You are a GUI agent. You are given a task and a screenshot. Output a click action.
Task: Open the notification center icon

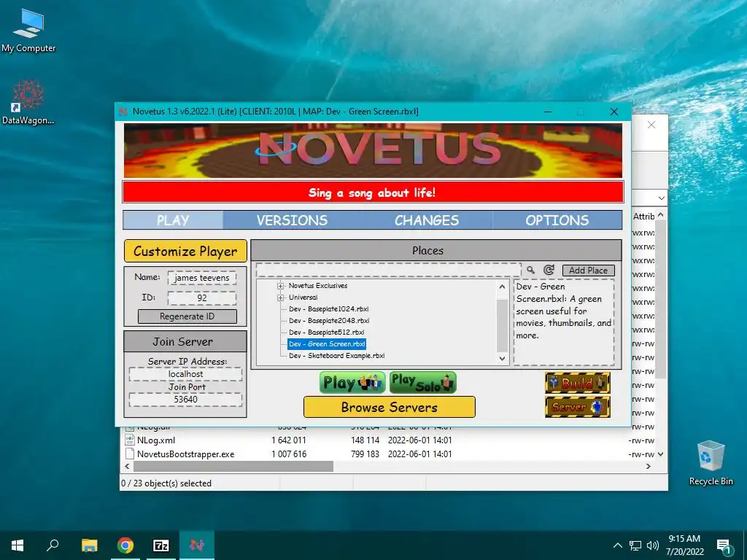click(x=724, y=545)
